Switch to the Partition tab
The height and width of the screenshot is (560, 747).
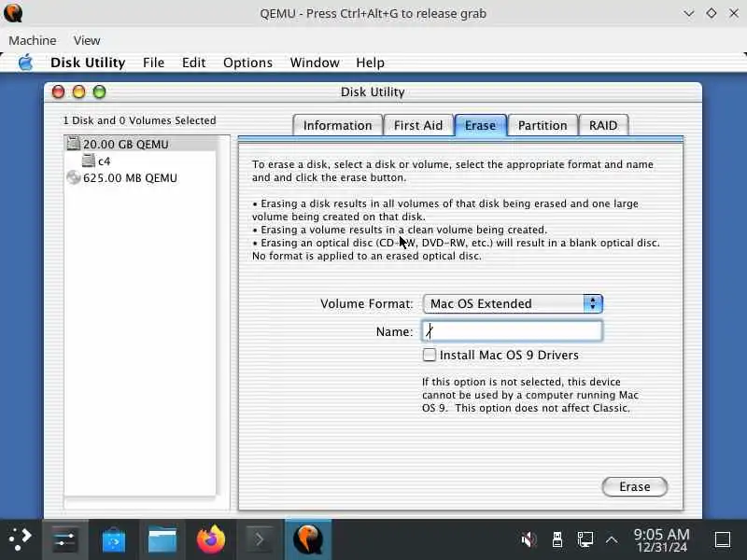coord(543,125)
